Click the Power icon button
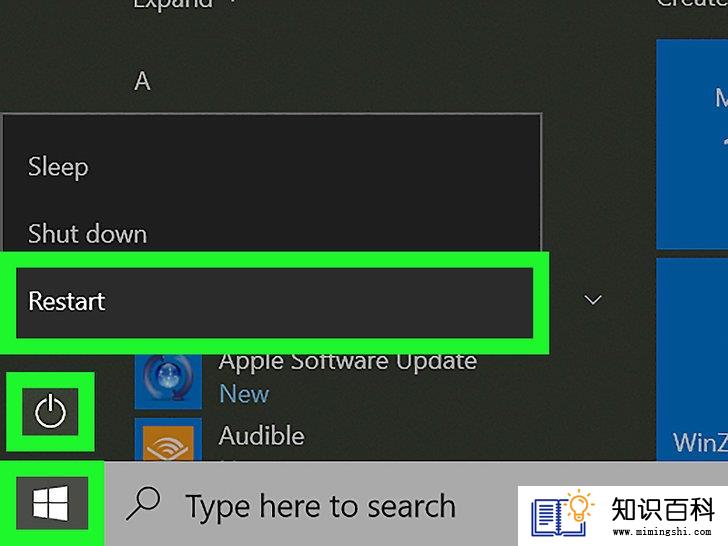This screenshot has height=546, width=728. (50, 411)
